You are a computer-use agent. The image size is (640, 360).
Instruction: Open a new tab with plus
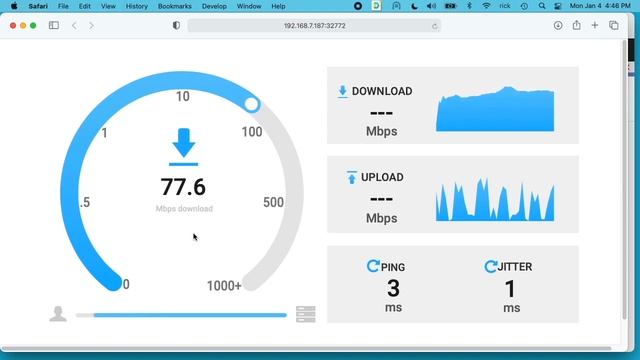tap(595, 25)
